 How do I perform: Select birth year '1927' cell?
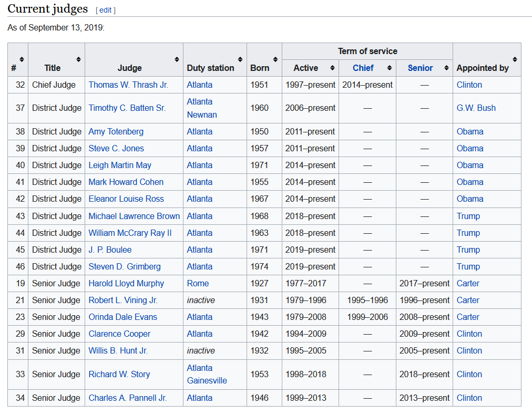coord(260,284)
